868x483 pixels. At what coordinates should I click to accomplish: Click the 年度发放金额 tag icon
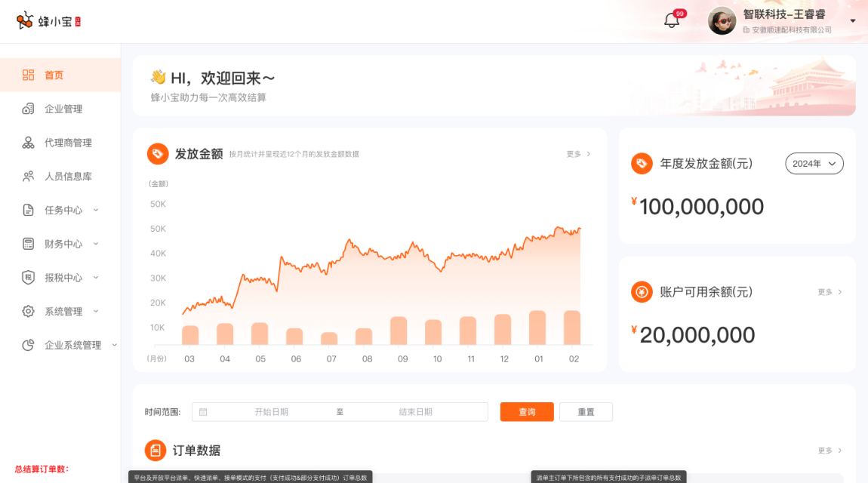click(x=642, y=163)
